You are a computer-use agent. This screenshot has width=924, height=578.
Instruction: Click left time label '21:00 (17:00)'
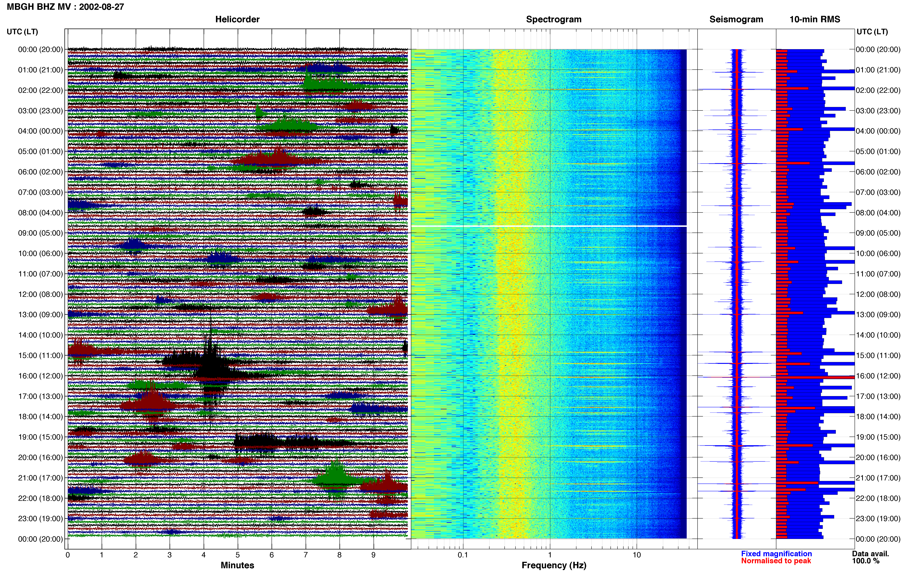tap(41, 478)
